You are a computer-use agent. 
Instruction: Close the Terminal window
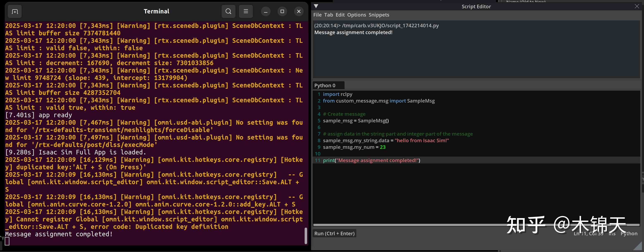pos(298,12)
